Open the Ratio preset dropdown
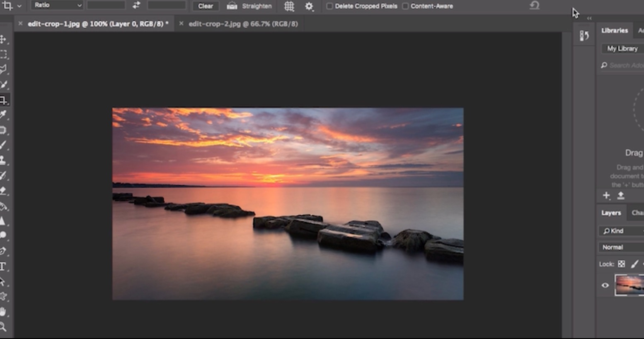644x339 pixels. 57,5
